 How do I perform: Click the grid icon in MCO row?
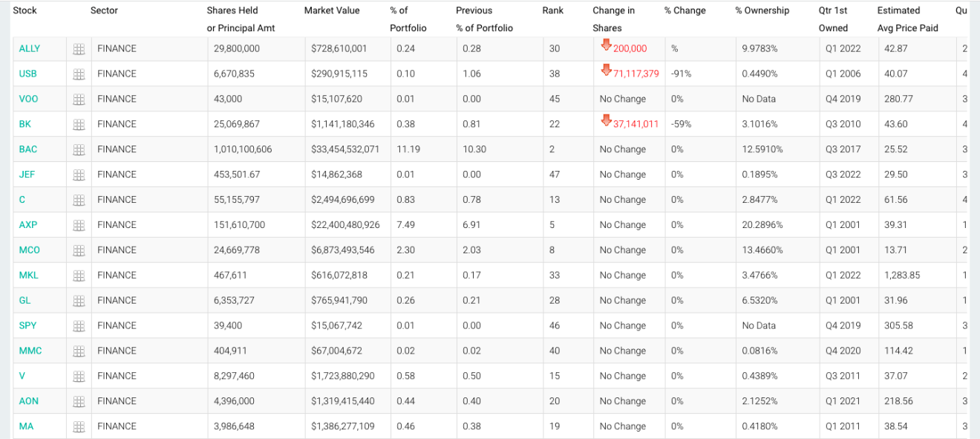click(79, 250)
